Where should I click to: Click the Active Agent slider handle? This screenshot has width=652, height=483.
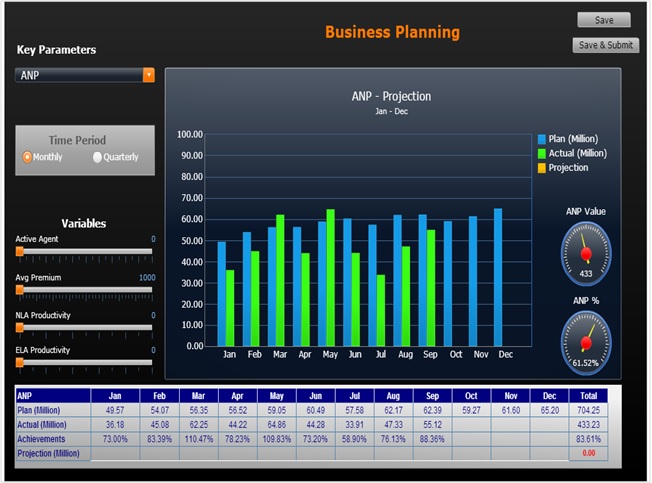19,253
